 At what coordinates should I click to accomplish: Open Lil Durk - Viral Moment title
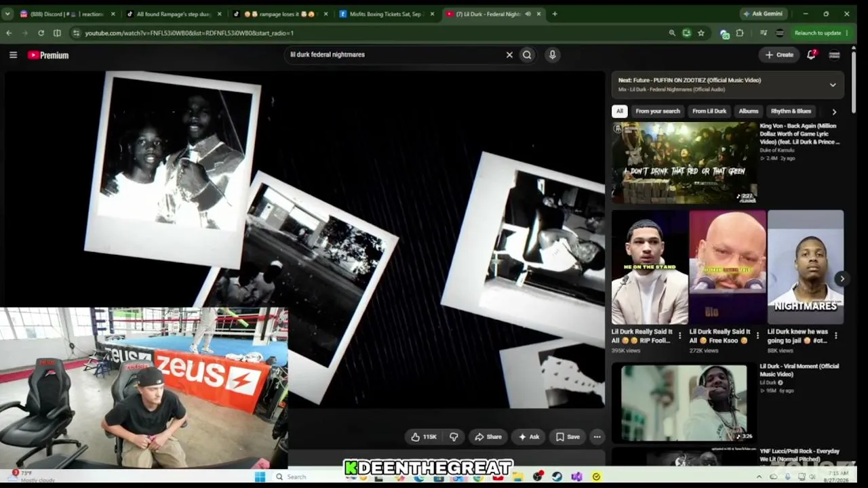point(800,370)
